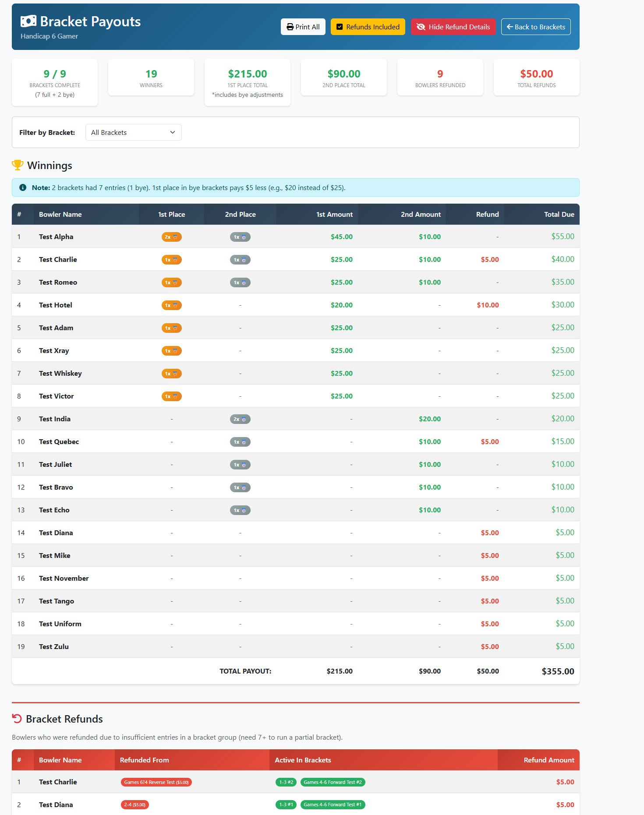Click Test Diana's red 2-4 refund tag

coord(135,804)
